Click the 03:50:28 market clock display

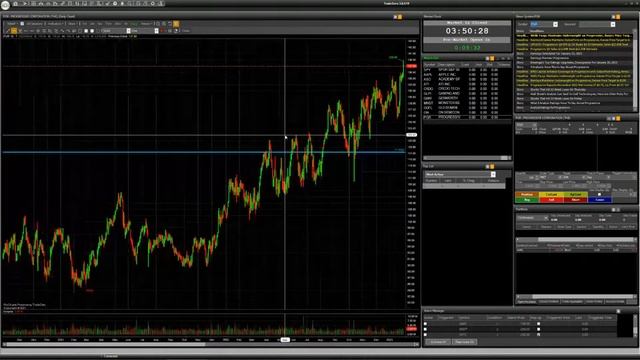(467, 31)
